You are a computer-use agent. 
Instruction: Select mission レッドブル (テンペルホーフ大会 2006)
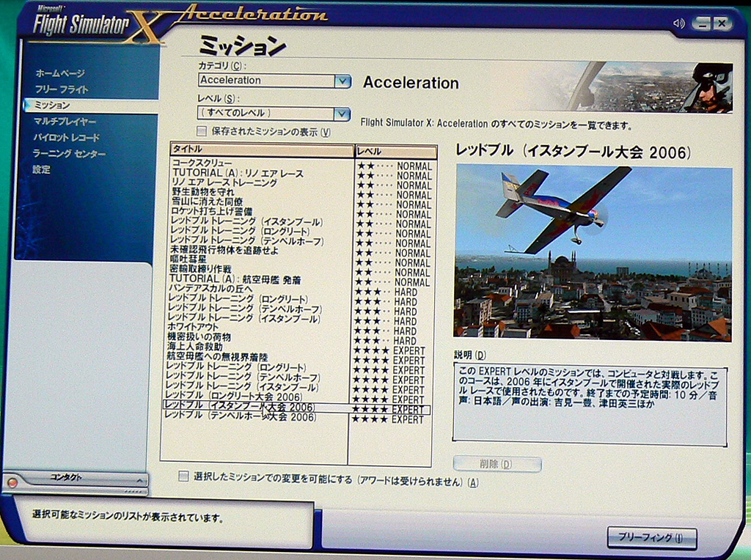point(241,416)
